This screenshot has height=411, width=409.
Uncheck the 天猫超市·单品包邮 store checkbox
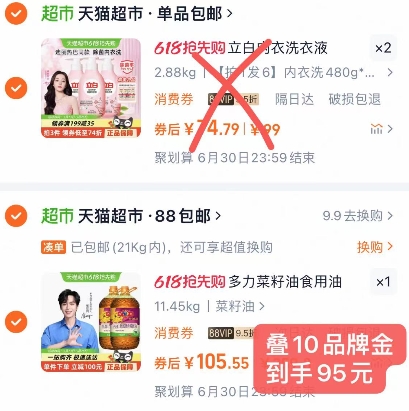[x=16, y=14]
